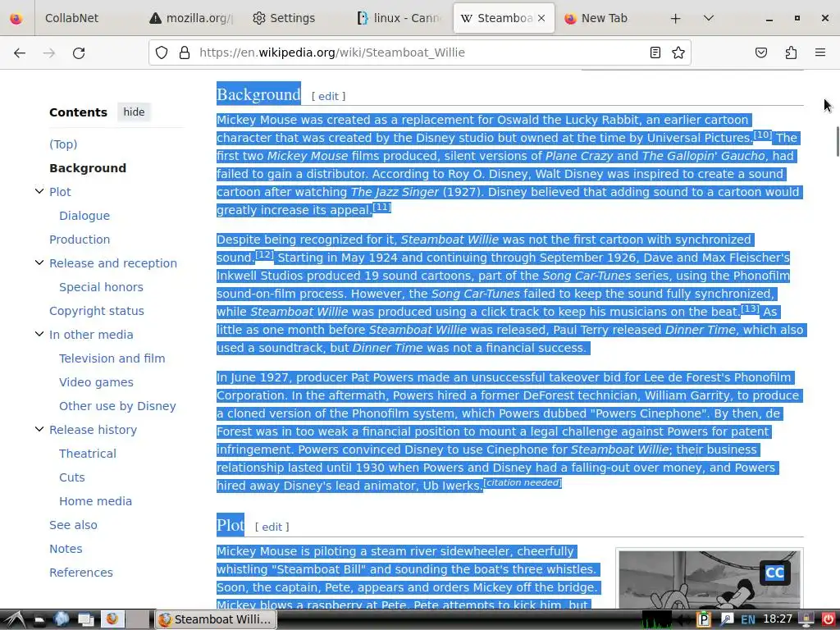Image resolution: width=840 pixels, height=630 pixels.
Task: Go to References in Contents
Action: point(81,573)
